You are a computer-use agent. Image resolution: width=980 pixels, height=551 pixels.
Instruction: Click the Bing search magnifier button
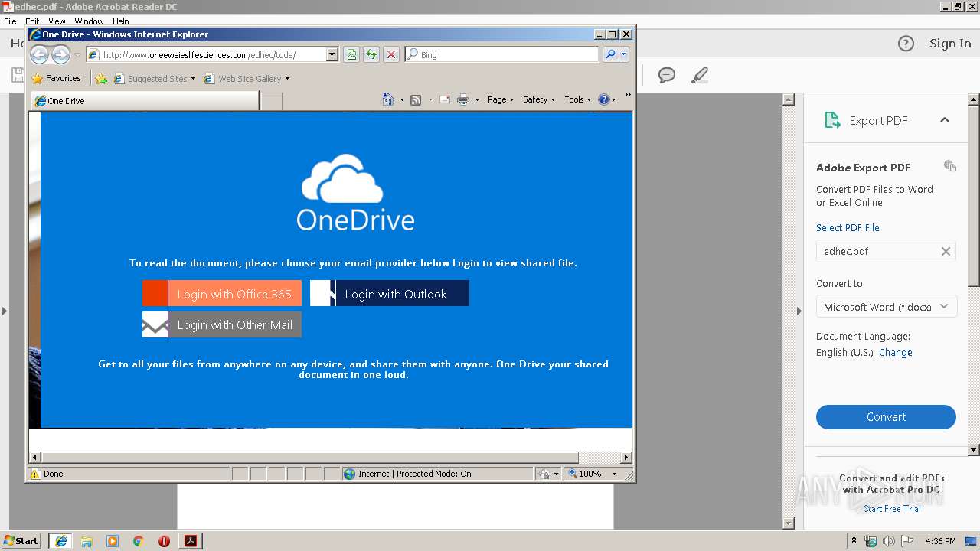[610, 54]
